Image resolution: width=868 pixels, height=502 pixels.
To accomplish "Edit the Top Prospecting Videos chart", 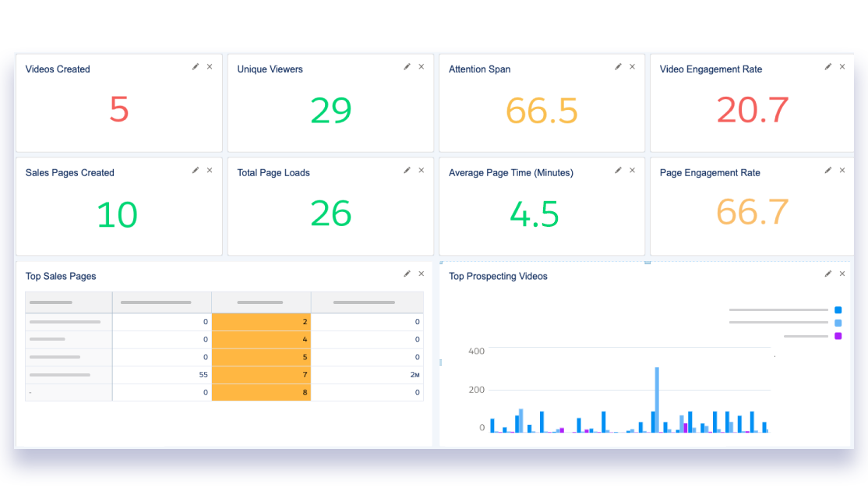I will click(x=827, y=273).
